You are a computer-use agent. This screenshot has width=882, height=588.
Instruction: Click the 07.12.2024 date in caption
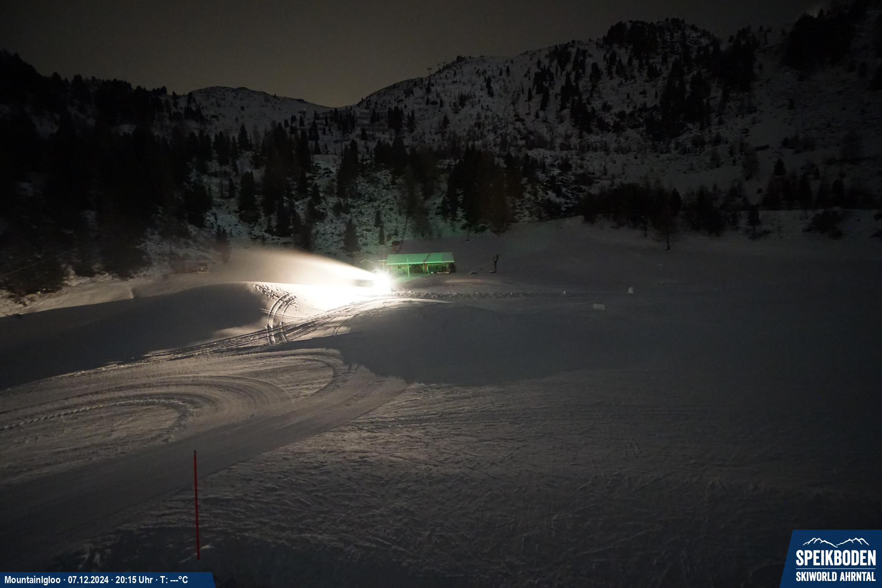tap(88, 580)
